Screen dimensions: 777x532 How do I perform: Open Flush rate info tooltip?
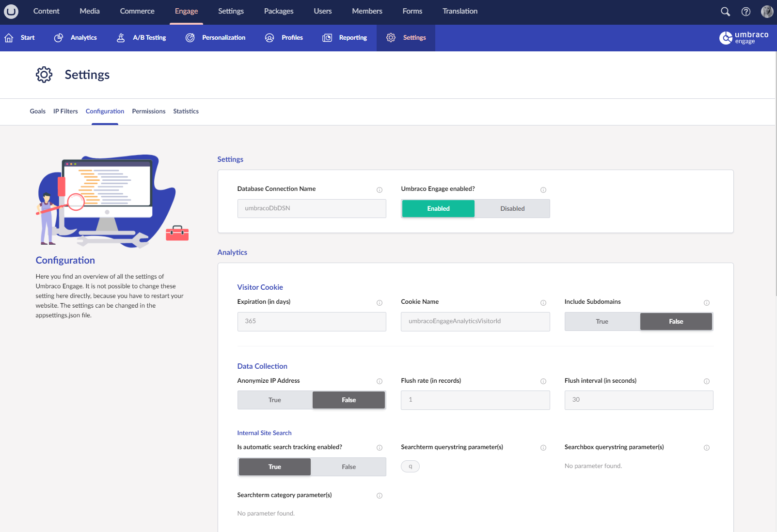[x=543, y=381]
